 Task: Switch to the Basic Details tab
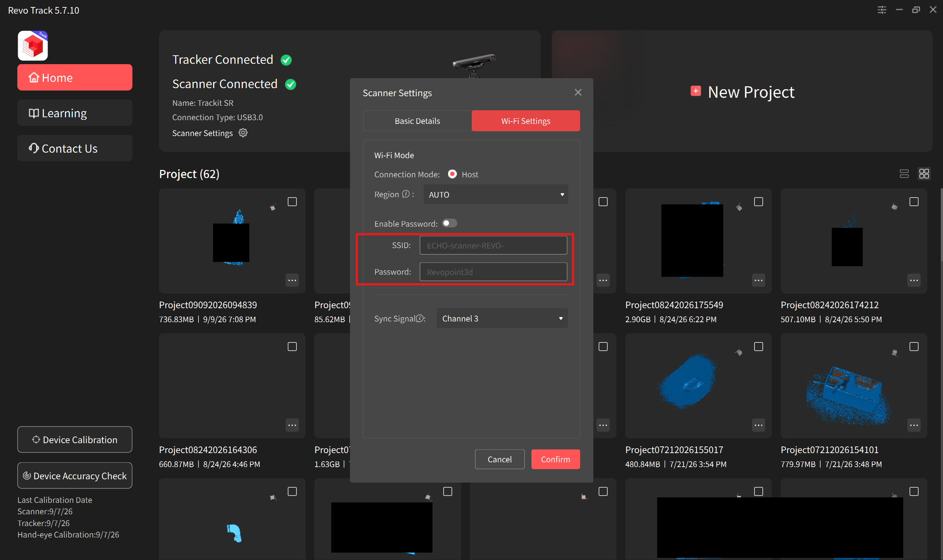point(417,121)
